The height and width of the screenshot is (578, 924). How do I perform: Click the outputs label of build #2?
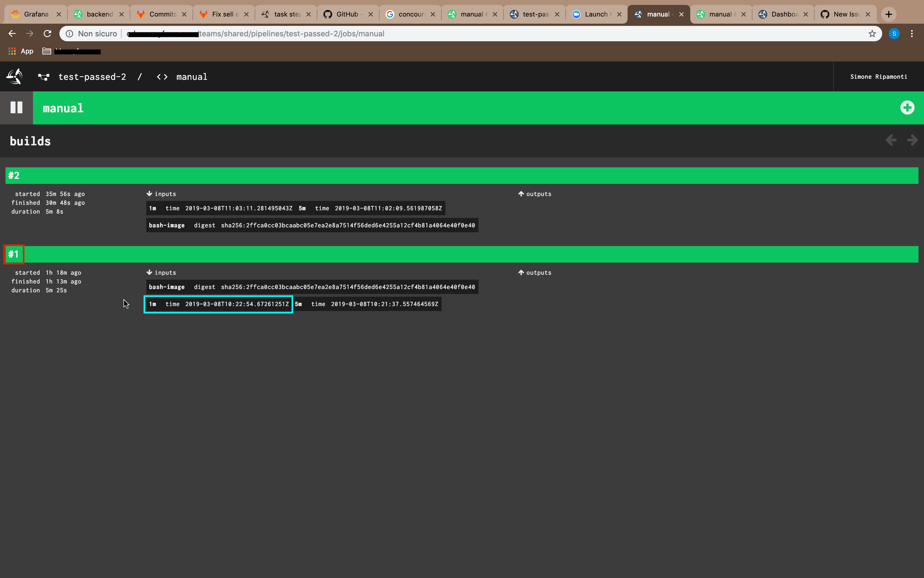(x=535, y=194)
